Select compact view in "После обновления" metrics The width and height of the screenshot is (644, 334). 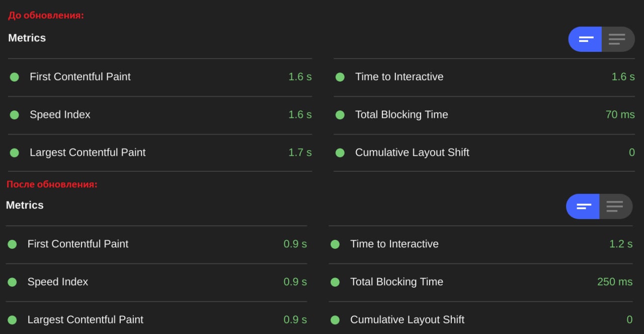coord(584,207)
